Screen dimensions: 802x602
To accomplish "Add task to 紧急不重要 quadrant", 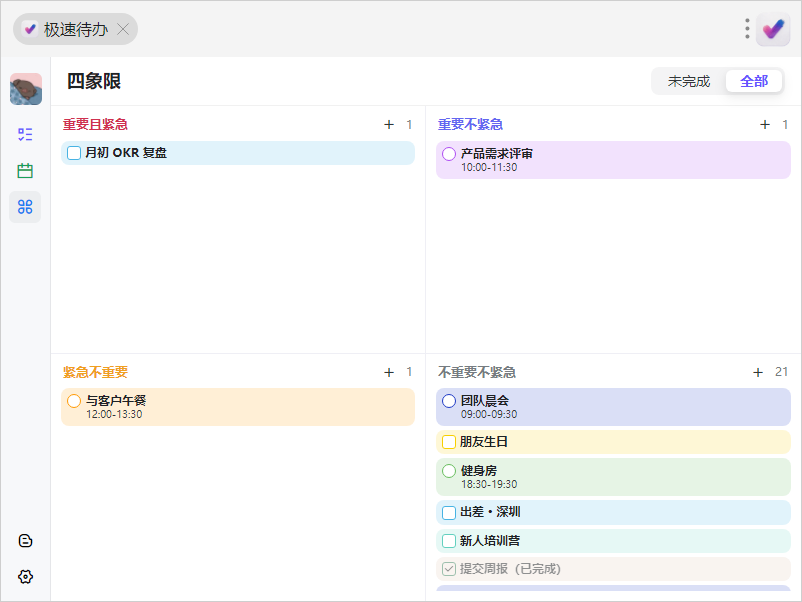I will (x=389, y=372).
